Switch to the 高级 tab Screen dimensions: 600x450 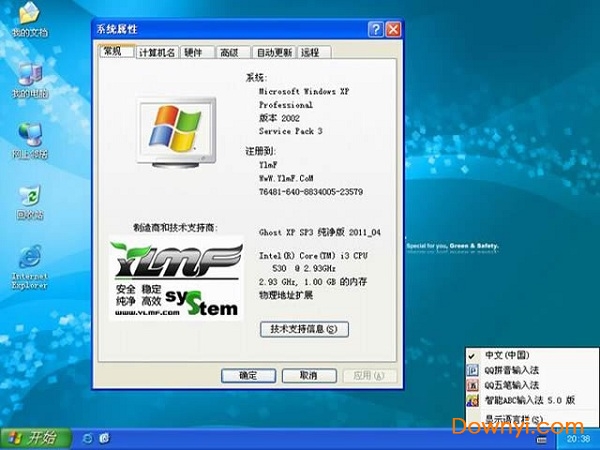pyautogui.click(x=233, y=52)
